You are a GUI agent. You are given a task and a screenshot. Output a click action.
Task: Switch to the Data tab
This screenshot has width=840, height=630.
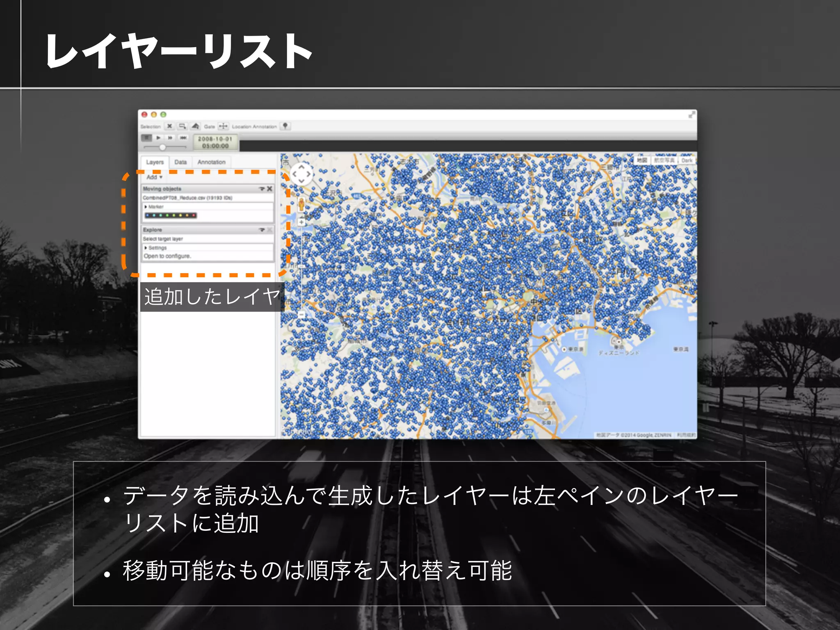(x=180, y=162)
